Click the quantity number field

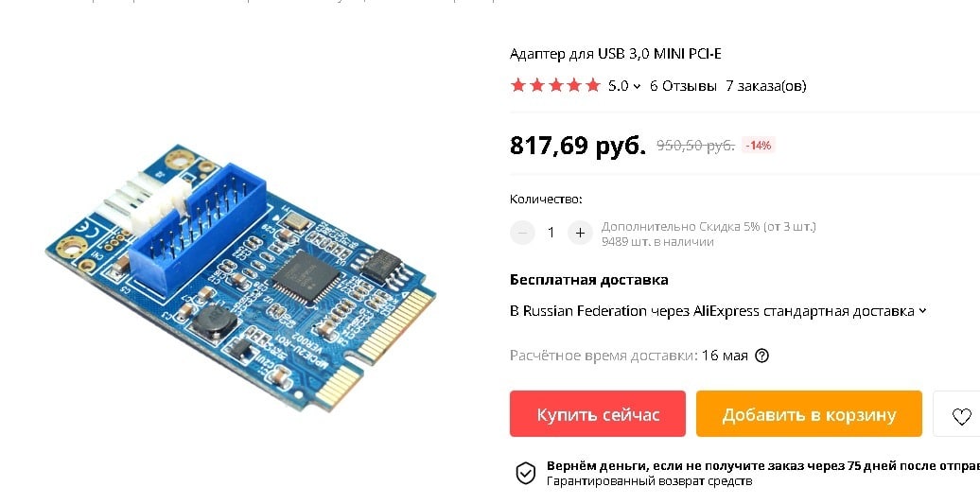551,233
